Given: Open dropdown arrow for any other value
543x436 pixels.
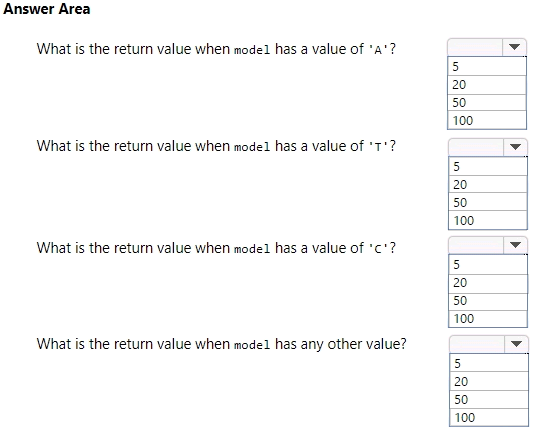Looking at the screenshot, I should coord(516,344).
